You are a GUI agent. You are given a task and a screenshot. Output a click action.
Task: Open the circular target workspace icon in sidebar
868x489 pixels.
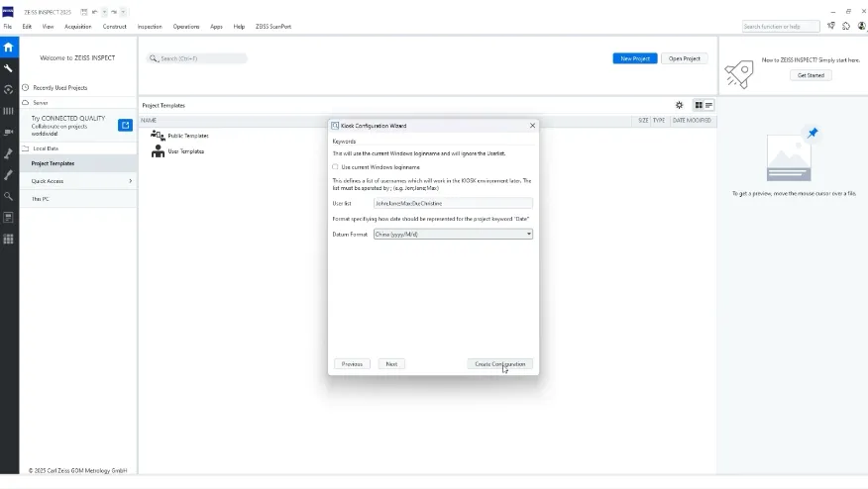coord(8,90)
